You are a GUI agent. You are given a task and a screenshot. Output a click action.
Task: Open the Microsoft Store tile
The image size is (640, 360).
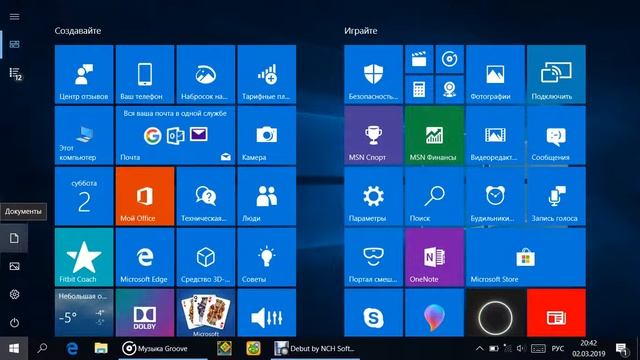click(526, 257)
